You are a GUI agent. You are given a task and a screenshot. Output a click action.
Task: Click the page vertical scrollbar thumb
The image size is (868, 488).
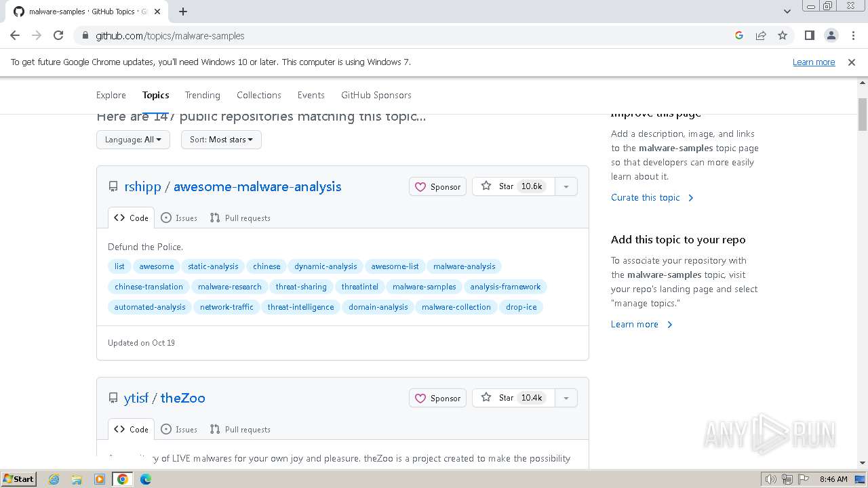(x=863, y=115)
